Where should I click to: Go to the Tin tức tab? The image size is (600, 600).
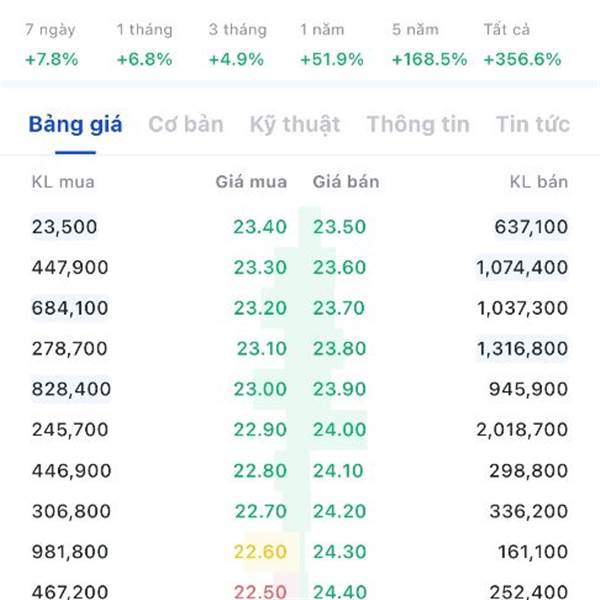pos(533,124)
